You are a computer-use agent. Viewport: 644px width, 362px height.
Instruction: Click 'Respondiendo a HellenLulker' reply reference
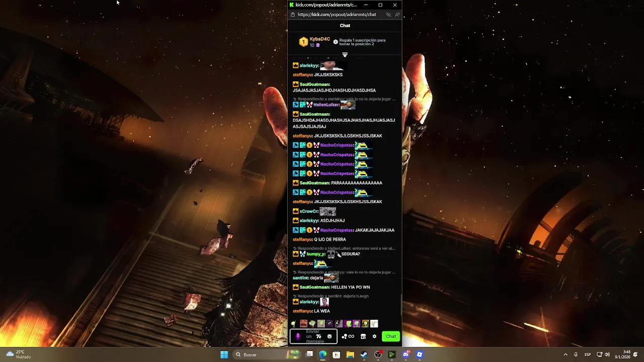pyautogui.click(x=345, y=248)
